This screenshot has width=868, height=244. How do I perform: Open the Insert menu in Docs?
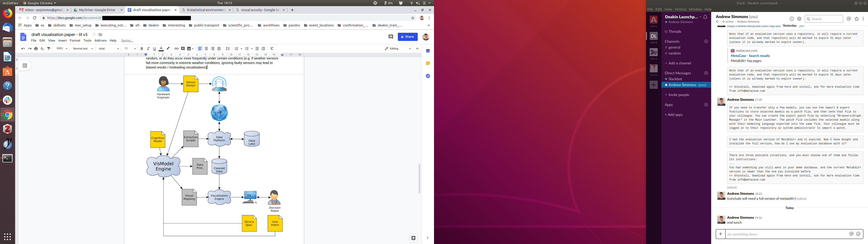[62, 40]
